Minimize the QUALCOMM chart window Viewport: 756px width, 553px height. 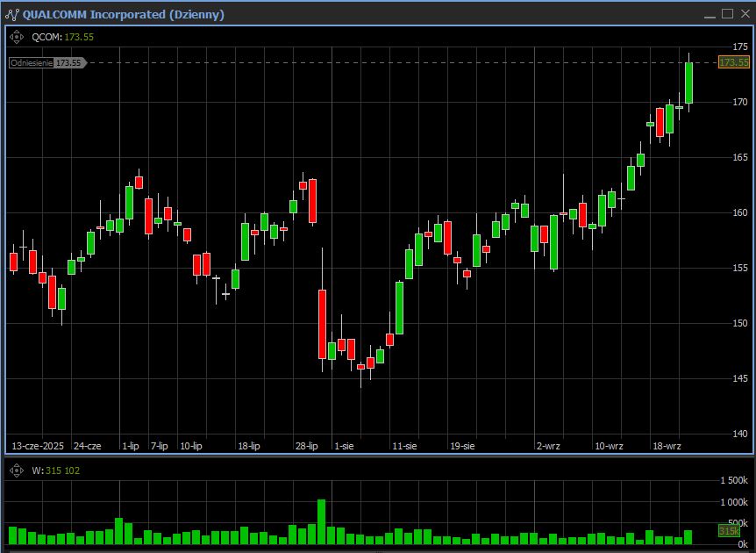pos(710,14)
